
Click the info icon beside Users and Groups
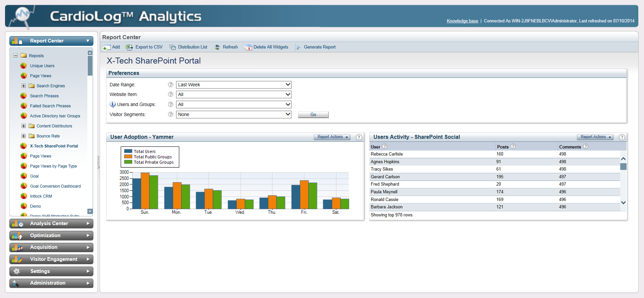(x=112, y=104)
